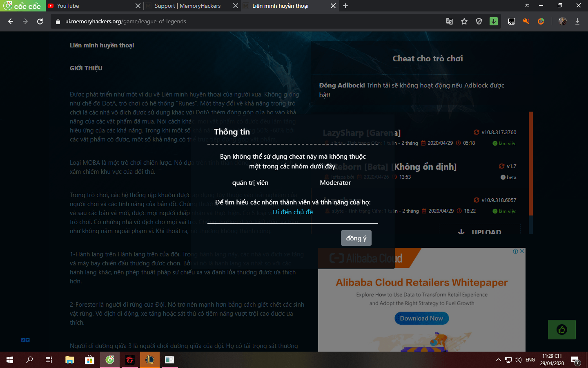Click the v10.8.317.3760 version label
This screenshot has height=368, width=588.
click(x=499, y=132)
